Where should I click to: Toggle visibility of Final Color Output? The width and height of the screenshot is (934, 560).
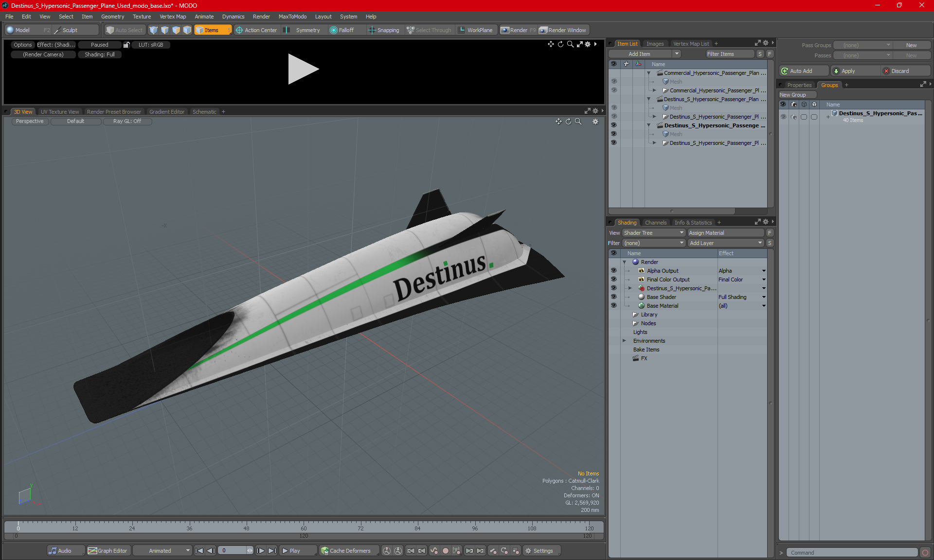(x=613, y=280)
